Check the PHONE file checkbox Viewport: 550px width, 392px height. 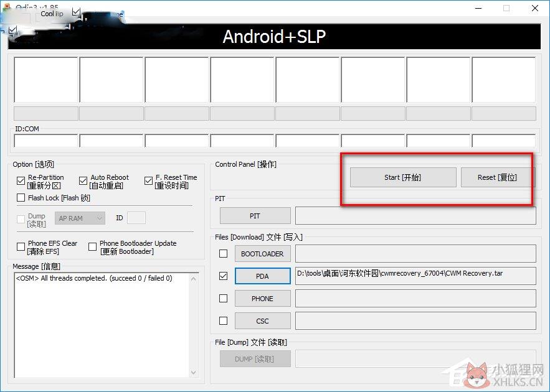pyautogui.click(x=223, y=298)
